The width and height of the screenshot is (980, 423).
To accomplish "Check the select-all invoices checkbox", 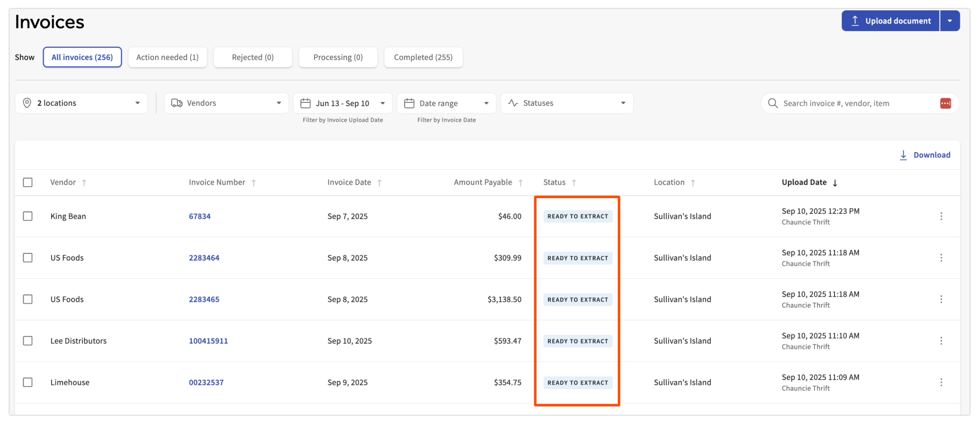I will click(x=28, y=182).
